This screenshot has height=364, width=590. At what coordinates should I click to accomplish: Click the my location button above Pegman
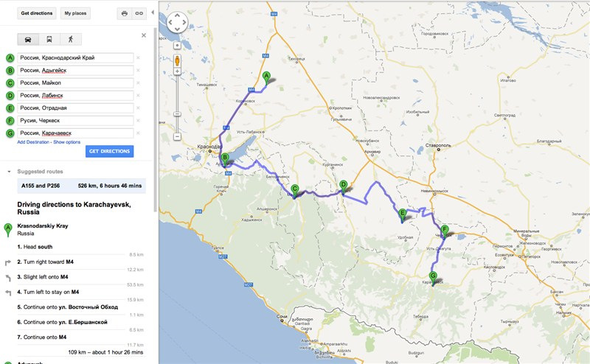pyautogui.click(x=177, y=46)
